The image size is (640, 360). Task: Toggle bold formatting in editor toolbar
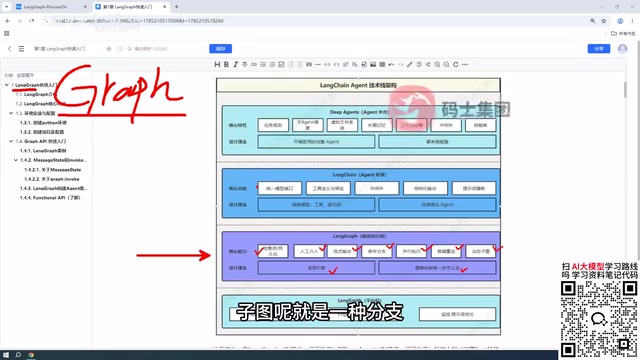coord(226,64)
